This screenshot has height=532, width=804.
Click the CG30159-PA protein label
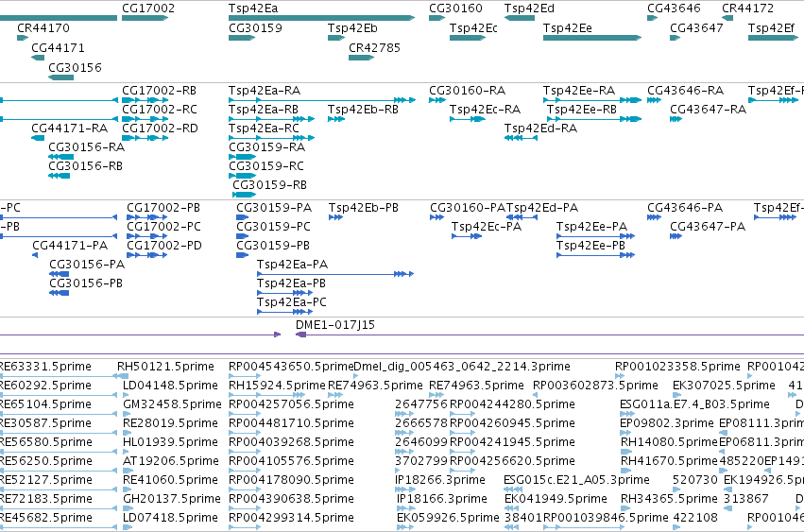tap(274, 208)
